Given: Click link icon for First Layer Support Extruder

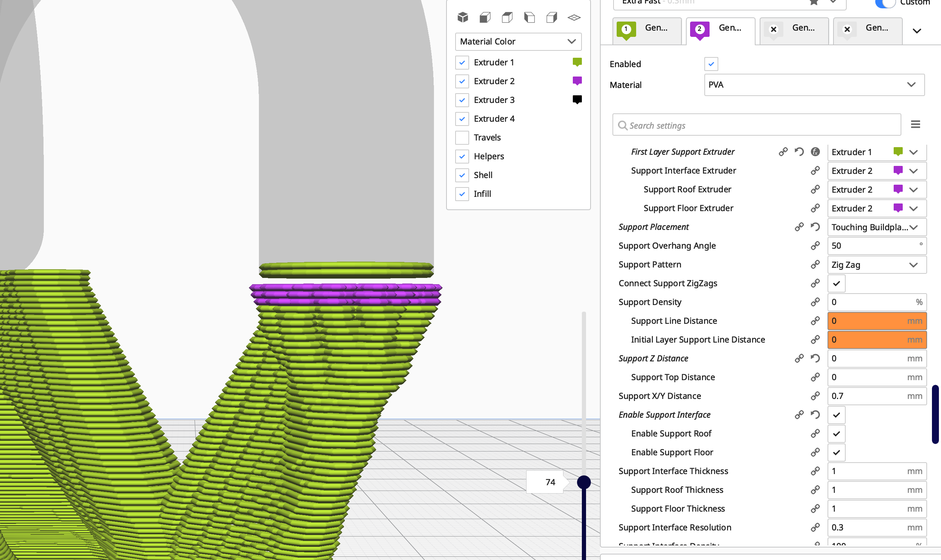Looking at the screenshot, I should pos(783,152).
